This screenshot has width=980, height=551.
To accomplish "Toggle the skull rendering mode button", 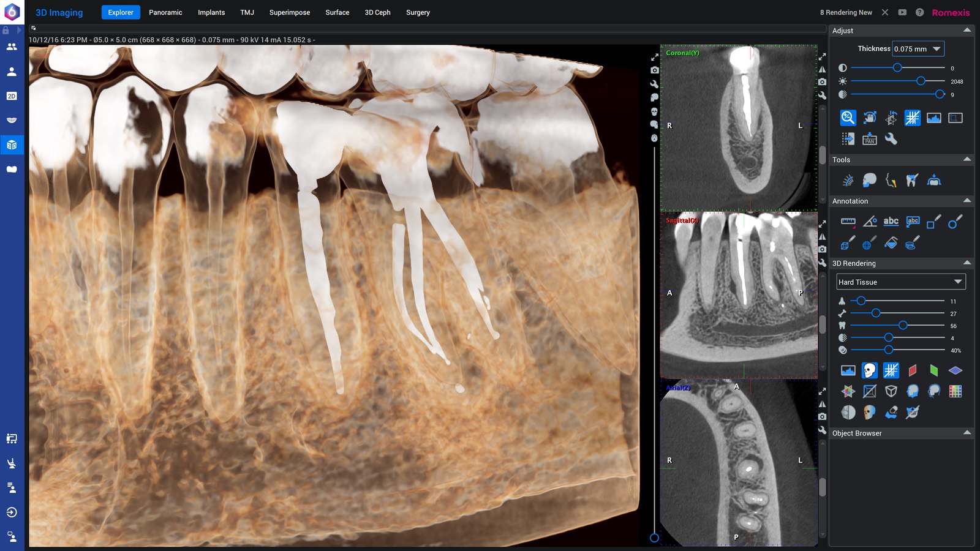I will coord(870,370).
